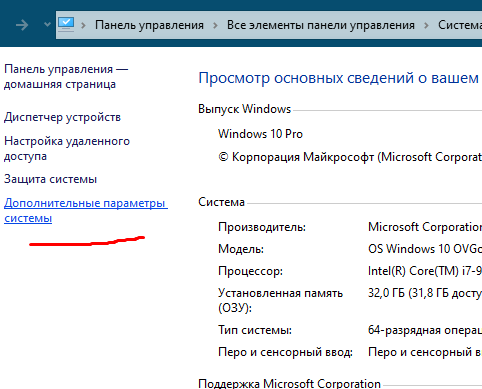Select Панель управления breadcrumb
Screen dimensions: 482x389
(149, 25)
